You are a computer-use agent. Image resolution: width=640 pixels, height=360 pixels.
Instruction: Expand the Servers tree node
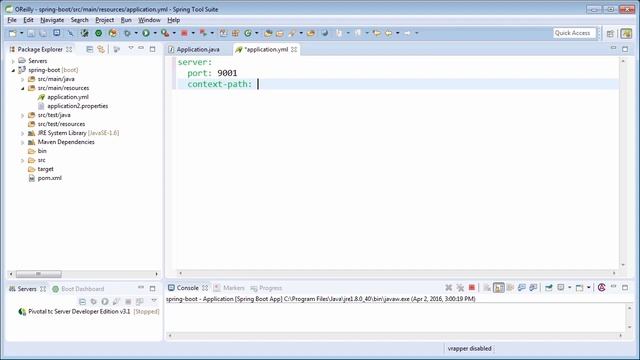(13, 61)
